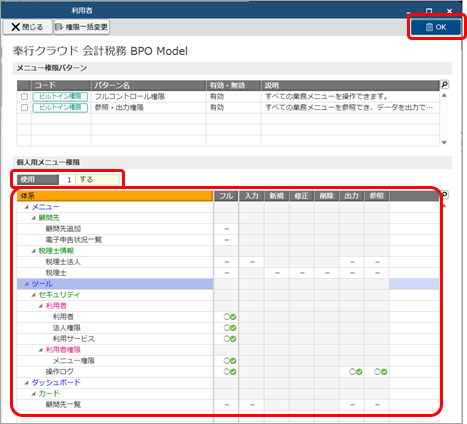Toggle フル permission for 利用者 row

click(230, 317)
